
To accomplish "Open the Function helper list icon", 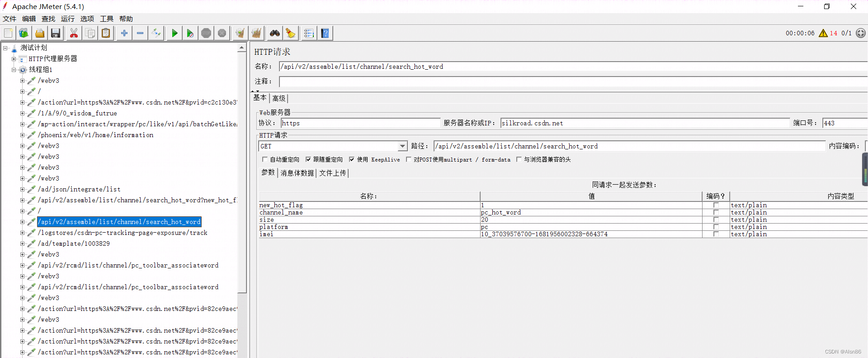I will (x=309, y=33).
